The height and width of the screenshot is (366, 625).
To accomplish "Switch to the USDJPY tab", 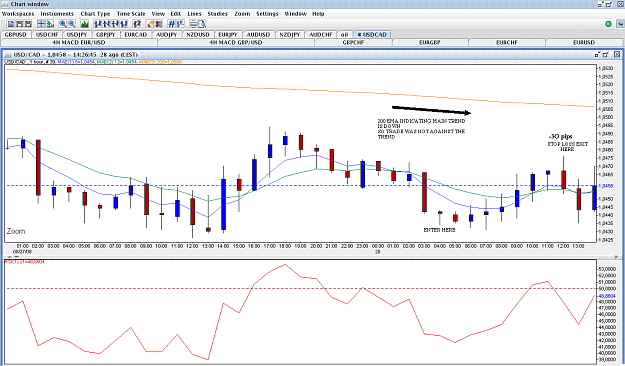I will coord(77,35).
